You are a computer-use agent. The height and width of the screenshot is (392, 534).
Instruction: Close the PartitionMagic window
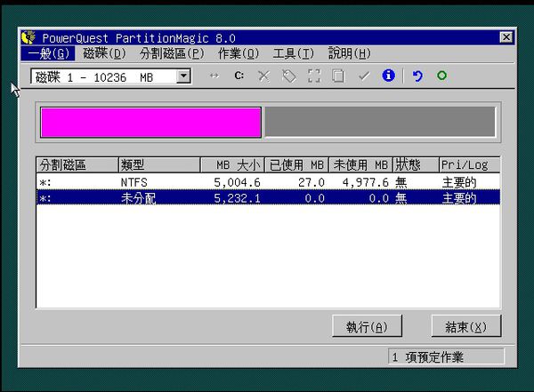coord(506,37)
